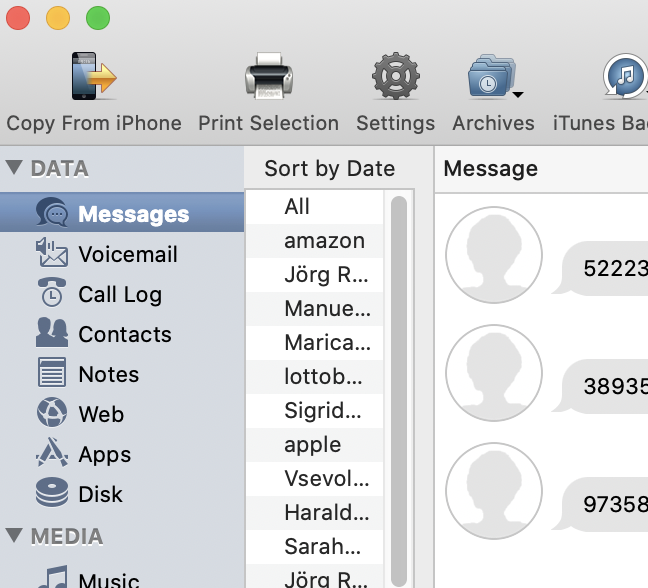Click the Voicemail envelope icon

[x=52, y=252]
